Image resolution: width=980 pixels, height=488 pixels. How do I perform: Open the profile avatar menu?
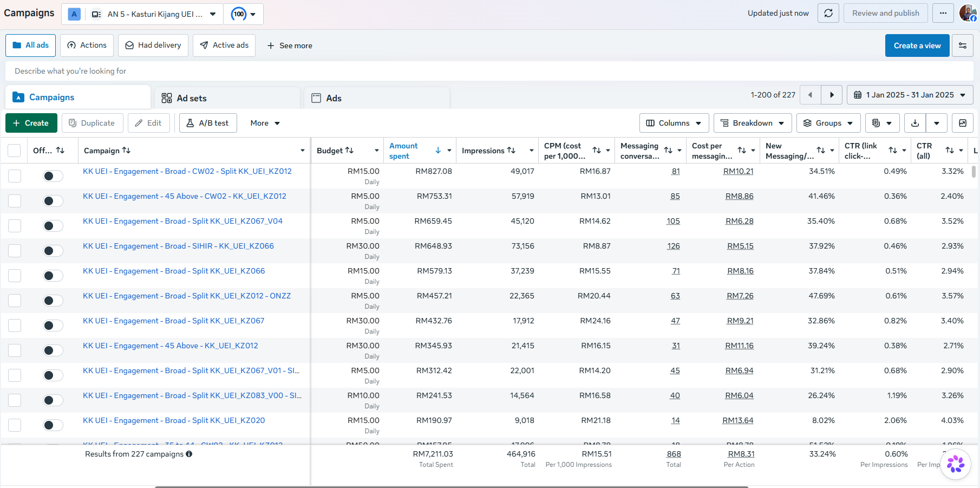pyautogui.click(x=968, y=13)
